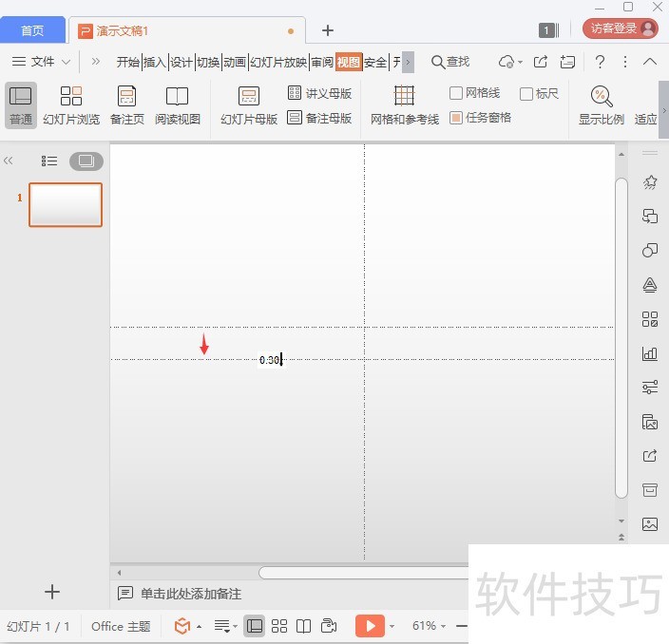Toggle the Task Pane (任务窗格) checkbox
The width and height of the screenshot is (669, 644).
pyautogui.click(x=456, y=118)
